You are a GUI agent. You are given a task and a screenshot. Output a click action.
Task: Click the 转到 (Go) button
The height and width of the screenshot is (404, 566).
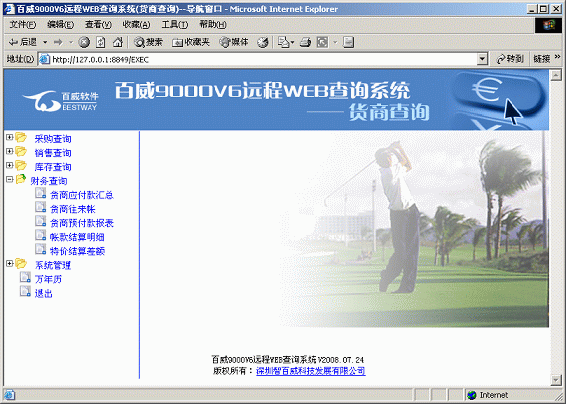509,59
